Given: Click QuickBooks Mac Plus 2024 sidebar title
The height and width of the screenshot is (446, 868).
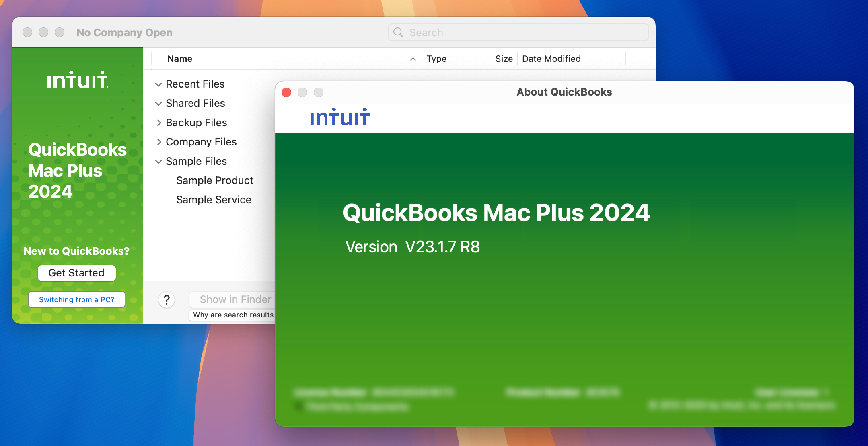Looking at the screenshot, I should (x=77, y=170).
